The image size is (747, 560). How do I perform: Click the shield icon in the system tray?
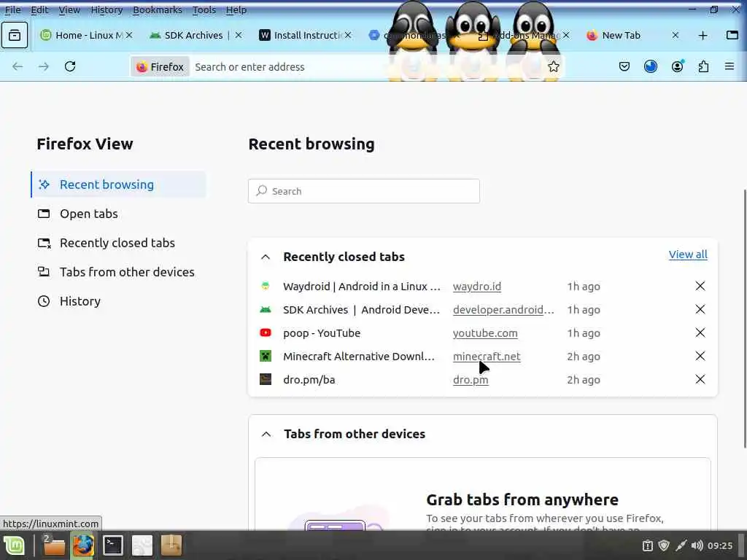[x=664, y=545]
